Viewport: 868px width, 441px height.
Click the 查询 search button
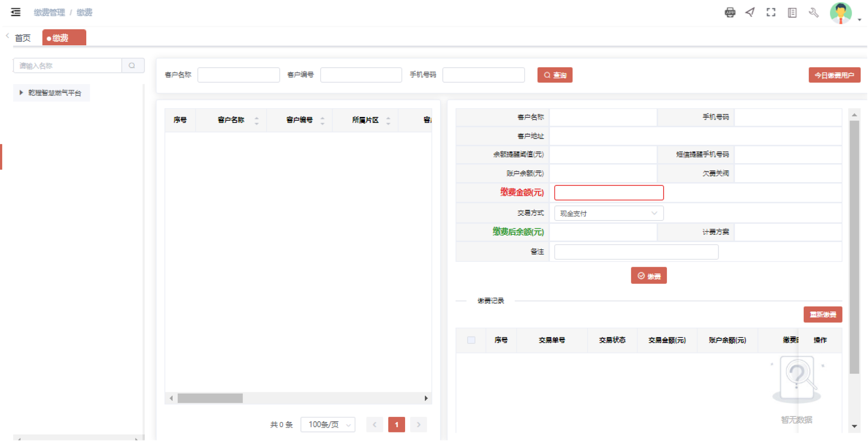pos(554,75)
